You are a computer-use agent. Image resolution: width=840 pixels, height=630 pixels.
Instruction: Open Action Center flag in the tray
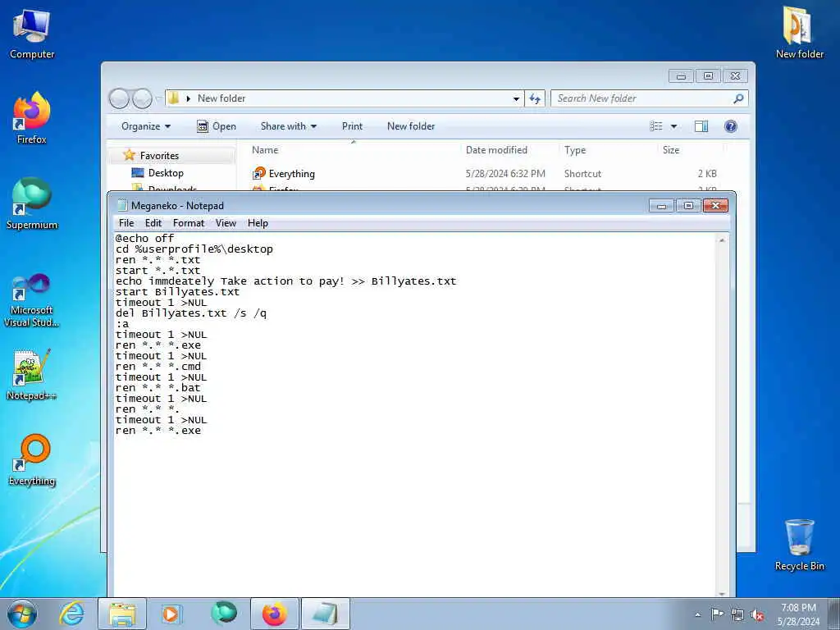716,614
